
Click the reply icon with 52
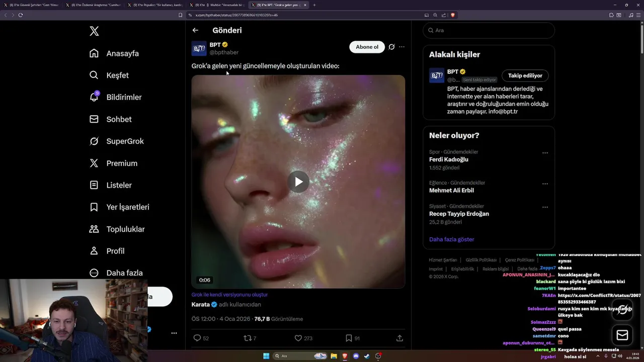coord(197,338)
